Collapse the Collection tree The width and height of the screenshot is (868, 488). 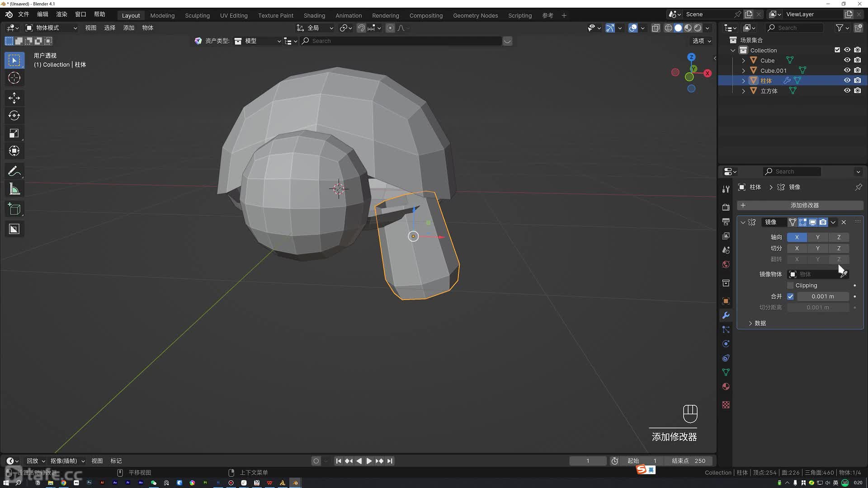[733, 51]
